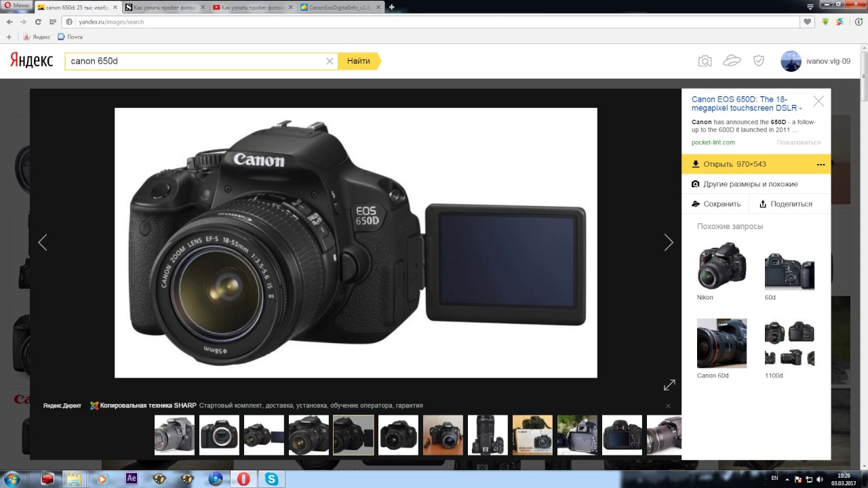Open the Speed Dial grid icon
Screen dimensions: 868x488
(x=53, y=22)
